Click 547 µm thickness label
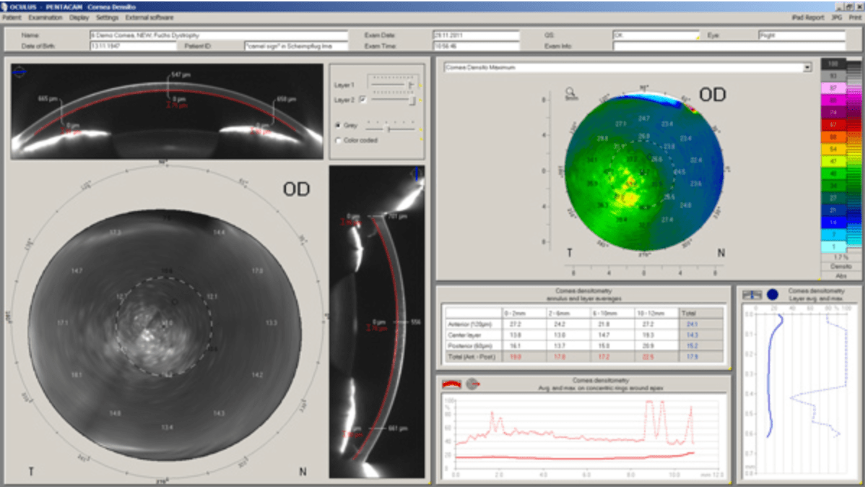868x487 pixels. point(181,75)
